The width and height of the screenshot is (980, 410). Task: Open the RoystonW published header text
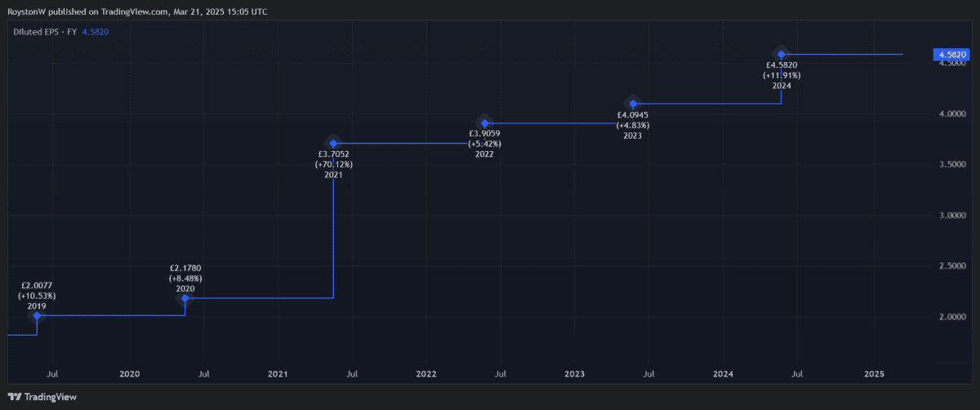[136, 11]
